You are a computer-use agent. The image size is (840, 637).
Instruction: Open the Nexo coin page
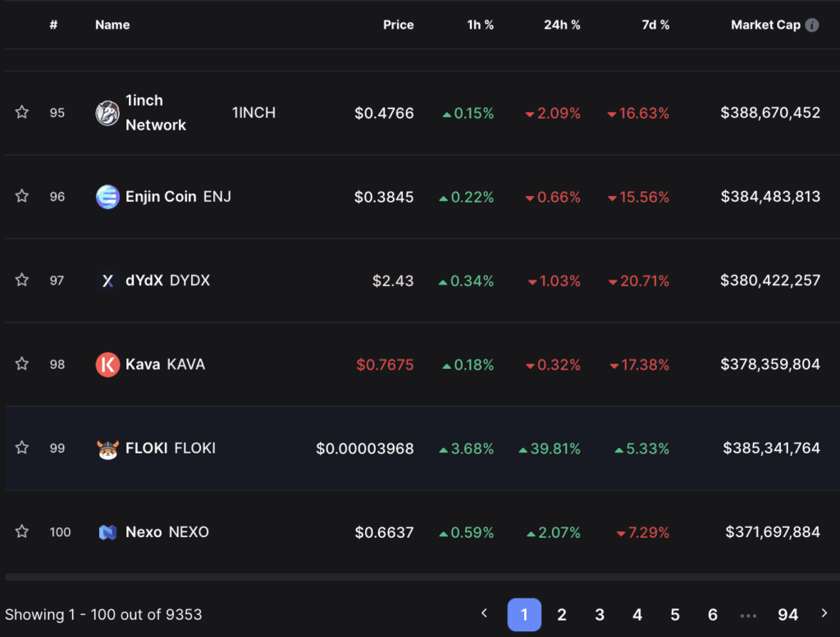tap(144, 532)
